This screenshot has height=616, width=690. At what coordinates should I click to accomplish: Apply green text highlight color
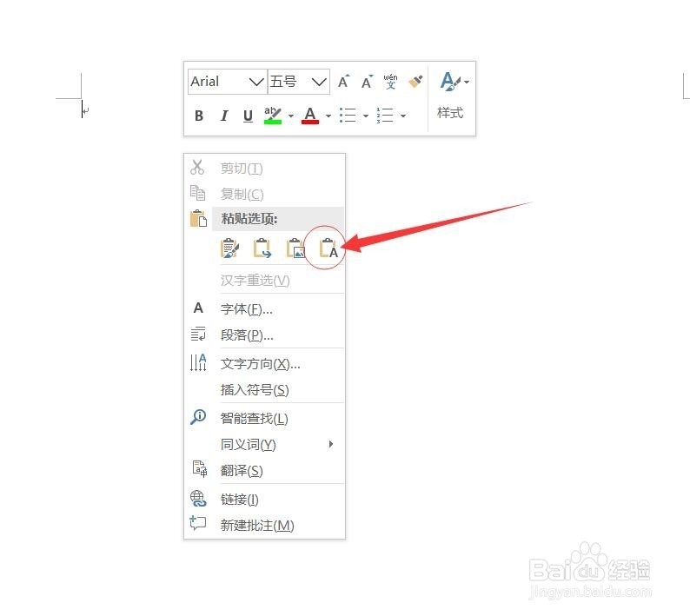(x=272, y=116)
